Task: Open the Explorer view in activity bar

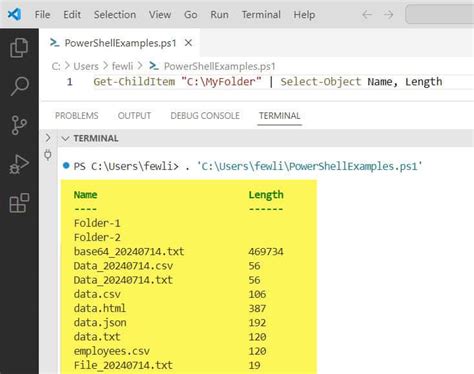Action: coord(19,48)
